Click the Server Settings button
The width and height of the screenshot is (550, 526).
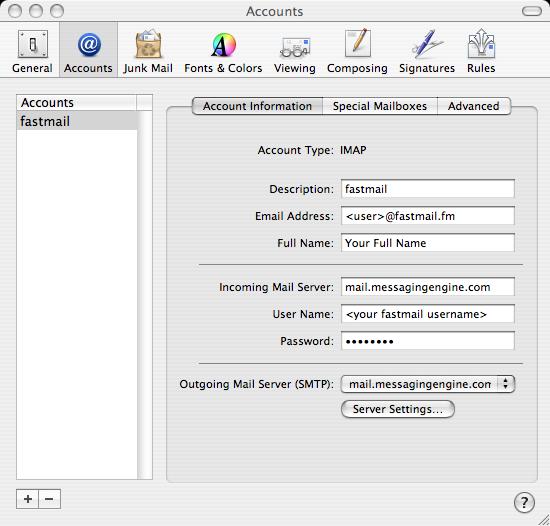pyautogui.click(x=398, y=409)
